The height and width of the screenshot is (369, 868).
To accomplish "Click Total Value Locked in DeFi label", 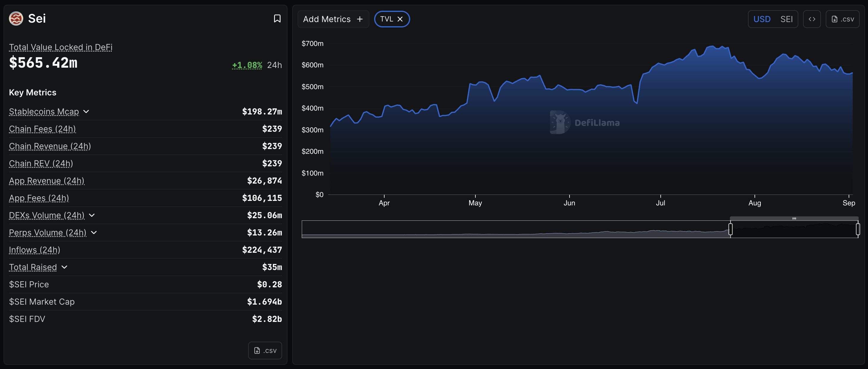I will 61,47.
